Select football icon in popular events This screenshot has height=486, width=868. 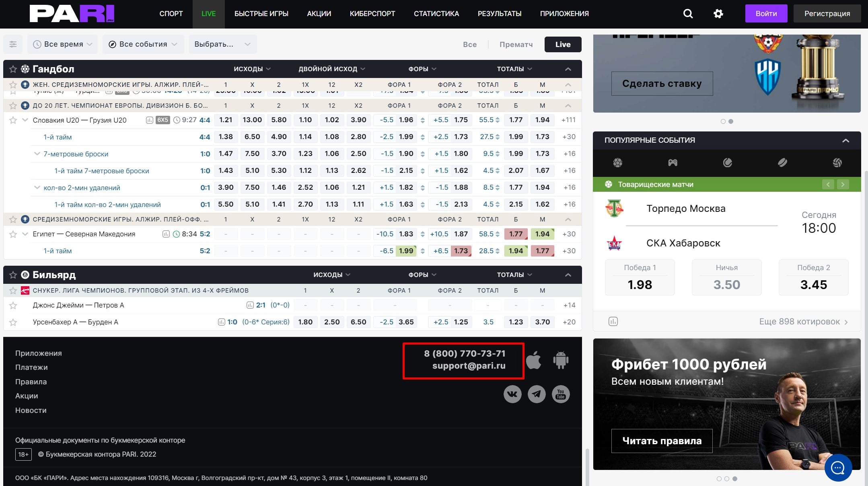tap(617, 162)
